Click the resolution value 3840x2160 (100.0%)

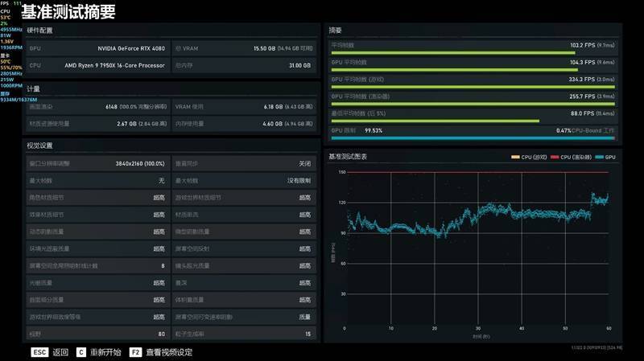point(140,164)
